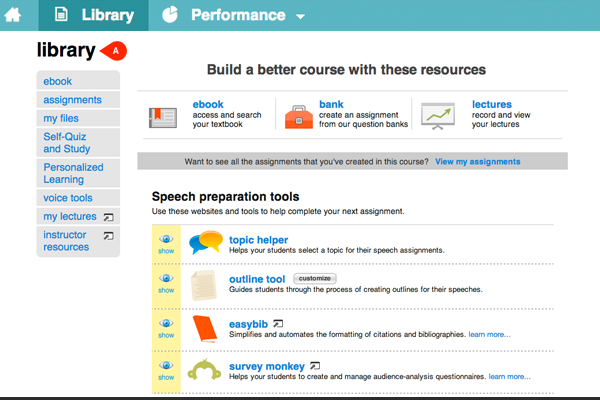Toggle show eye for survey monkey
600x400 pixels.
click(166, 371)
